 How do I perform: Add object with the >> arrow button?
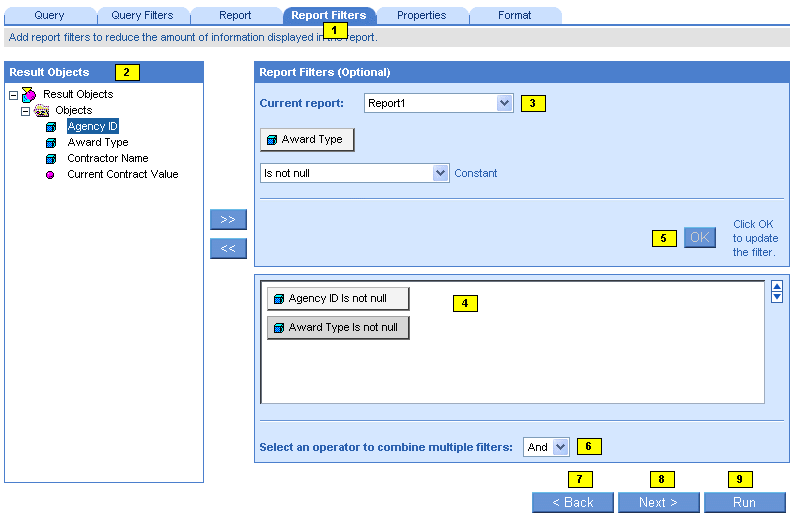[x=227, y=219]
